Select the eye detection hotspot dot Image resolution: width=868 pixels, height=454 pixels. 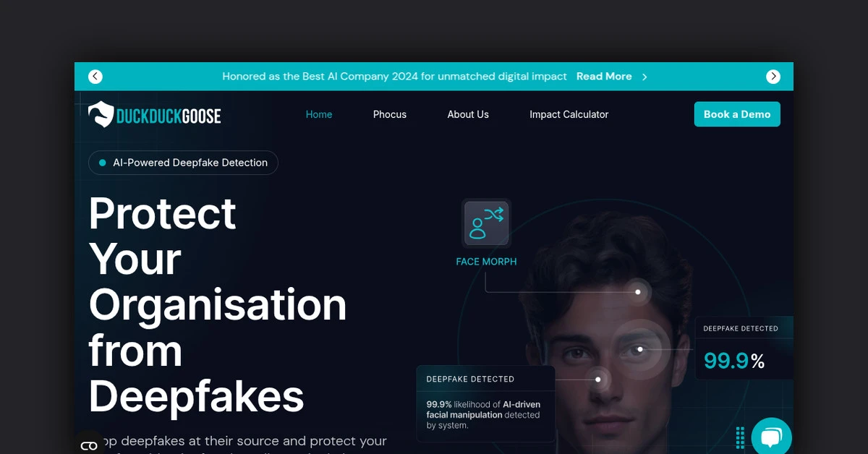[x=640, y=349]
